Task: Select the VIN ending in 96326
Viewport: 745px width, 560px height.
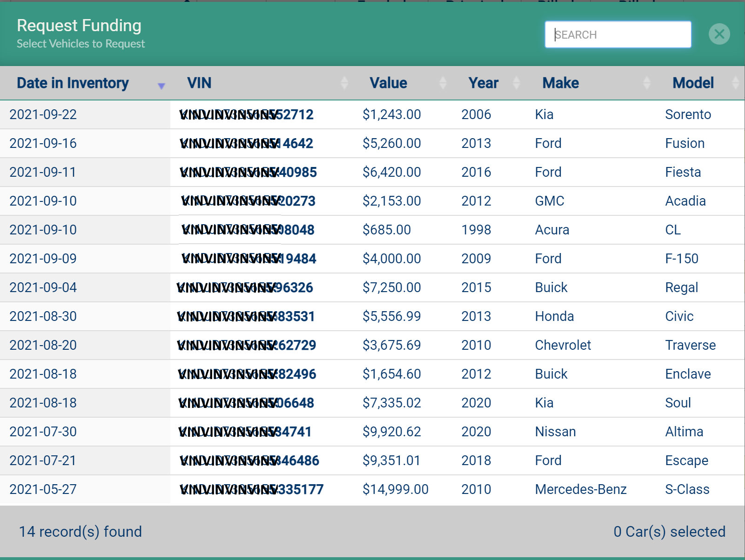Action: click(x=245, y=287)
